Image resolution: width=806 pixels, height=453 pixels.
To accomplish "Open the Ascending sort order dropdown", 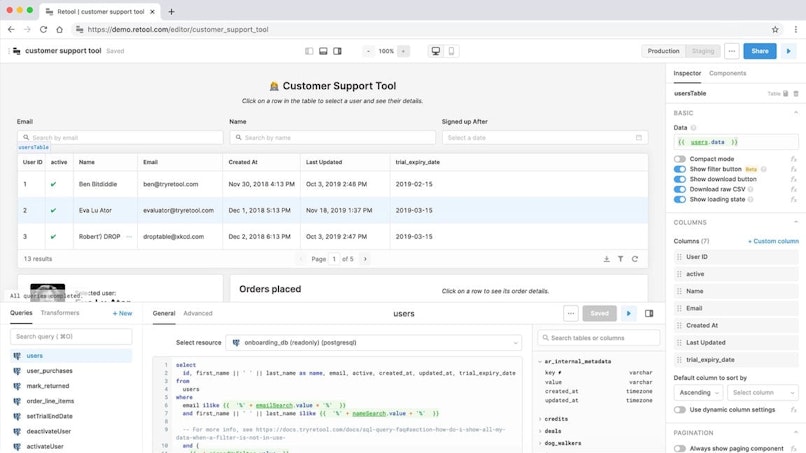I will 698,392.
